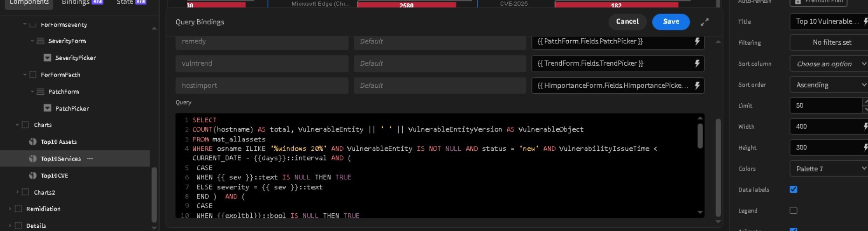Viewport: 868px width, 231px height.
Task: Open binding for the Height setting
Action: tap(865, 147)
